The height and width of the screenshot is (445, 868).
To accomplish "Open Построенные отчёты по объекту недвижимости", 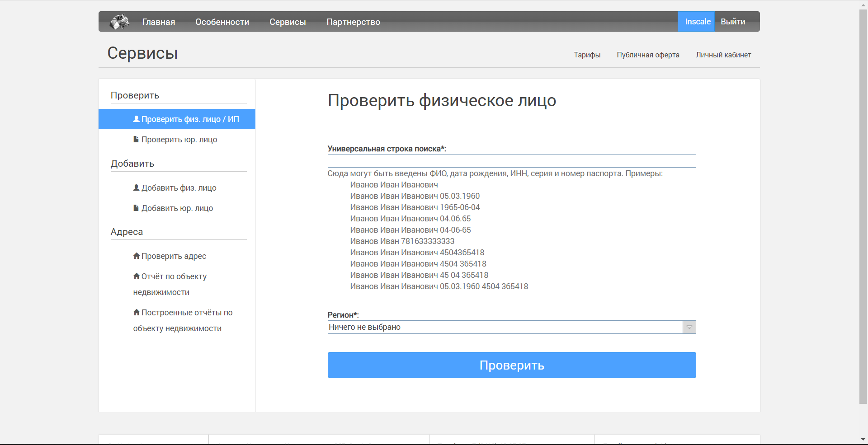I will (183, 320).
